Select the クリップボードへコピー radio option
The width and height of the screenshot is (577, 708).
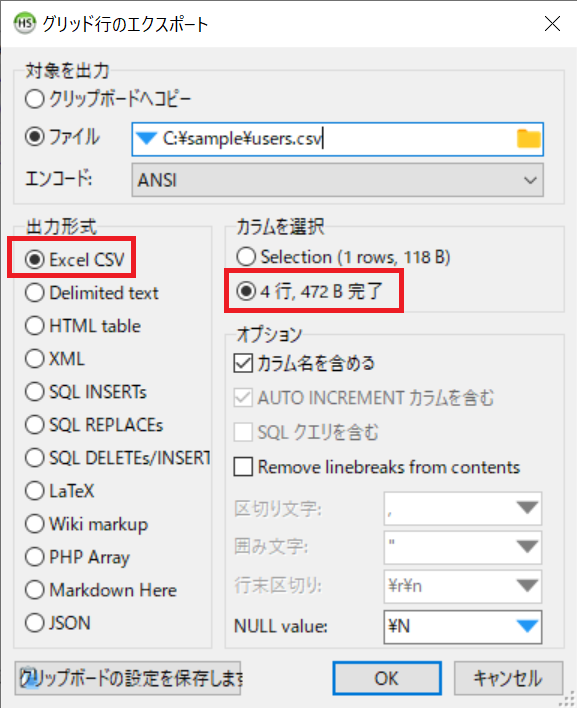[108, 99]
